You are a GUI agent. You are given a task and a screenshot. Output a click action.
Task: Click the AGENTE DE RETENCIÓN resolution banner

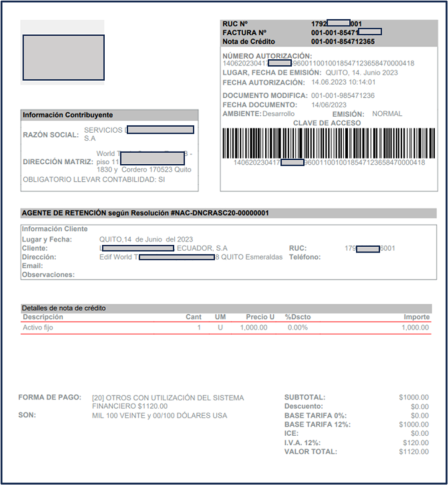pyautogui.click(x=145, y=213)
